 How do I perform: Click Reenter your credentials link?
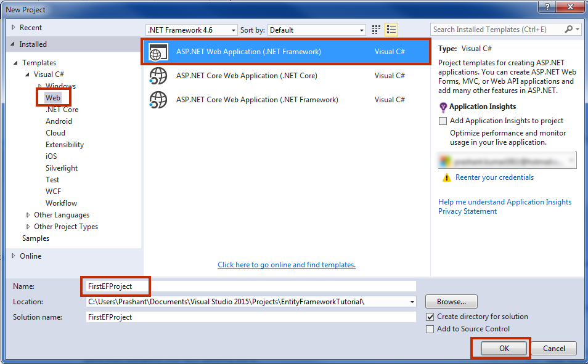point(495,177)
